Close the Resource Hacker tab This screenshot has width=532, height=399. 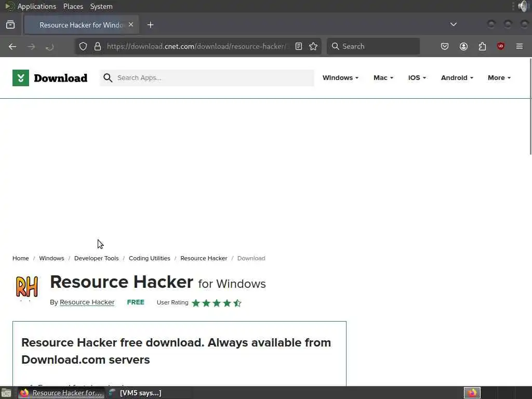pyautogui.click(x=131, y=25)
